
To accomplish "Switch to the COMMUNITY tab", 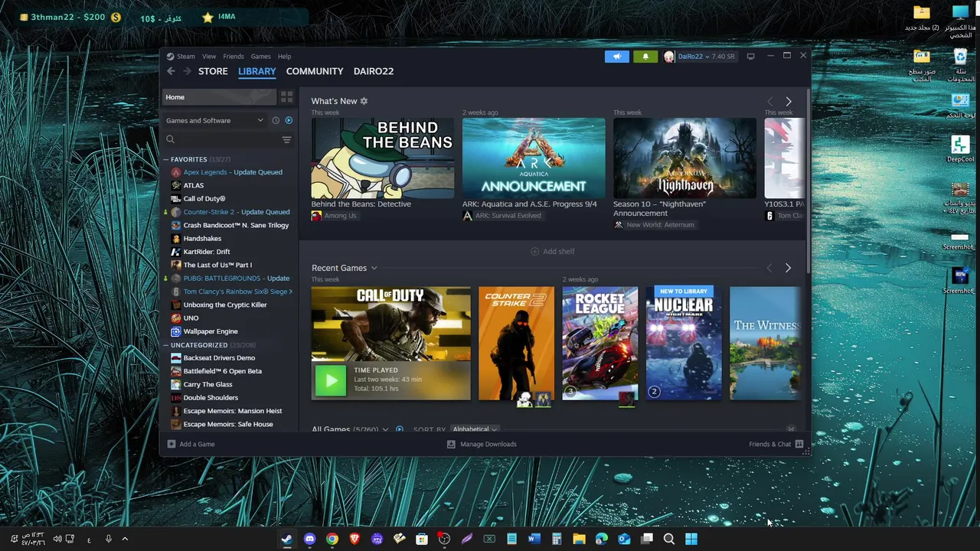I will tap(315, 71).
